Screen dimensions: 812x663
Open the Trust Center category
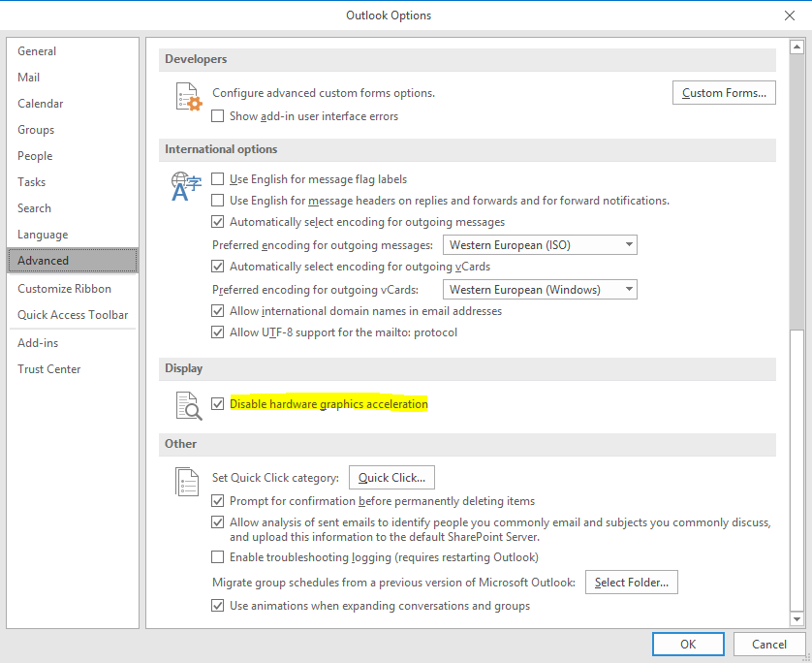point(49,369)
